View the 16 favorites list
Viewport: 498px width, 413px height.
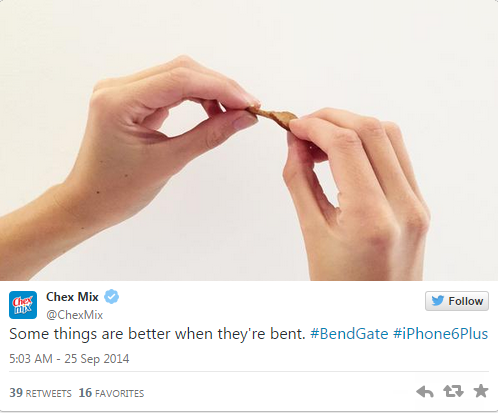click(x=111, y=393)
